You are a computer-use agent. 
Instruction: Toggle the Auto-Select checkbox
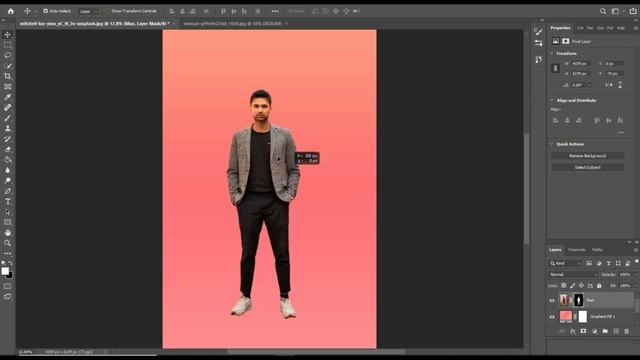pyautogui.click(x=45, y=11)
